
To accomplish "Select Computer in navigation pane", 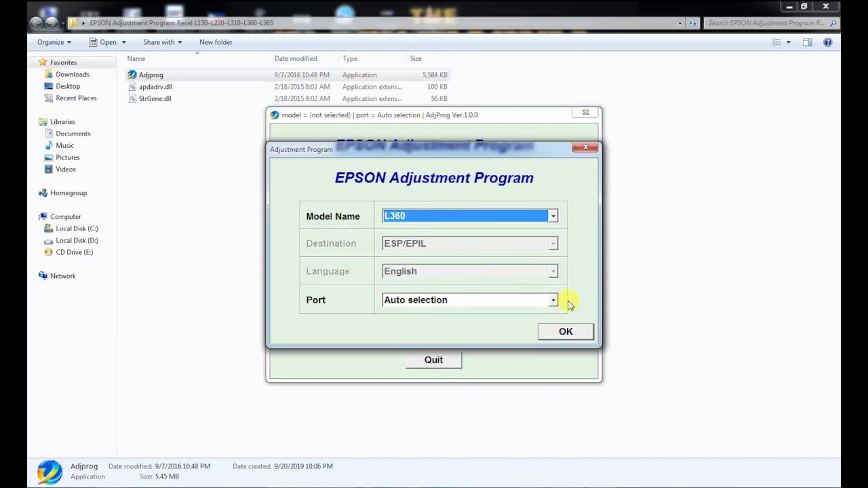I will 65,217.
